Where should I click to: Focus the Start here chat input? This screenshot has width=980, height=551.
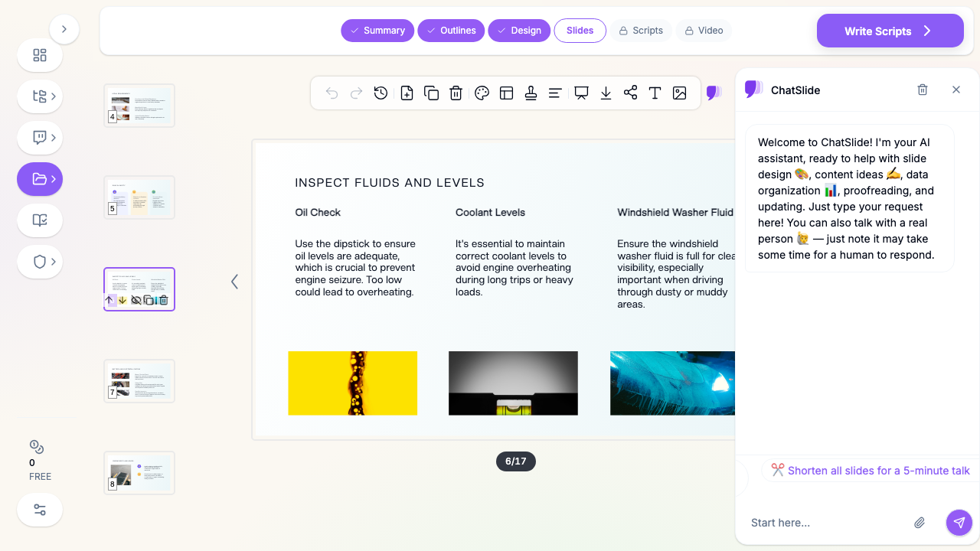[827, 523]
